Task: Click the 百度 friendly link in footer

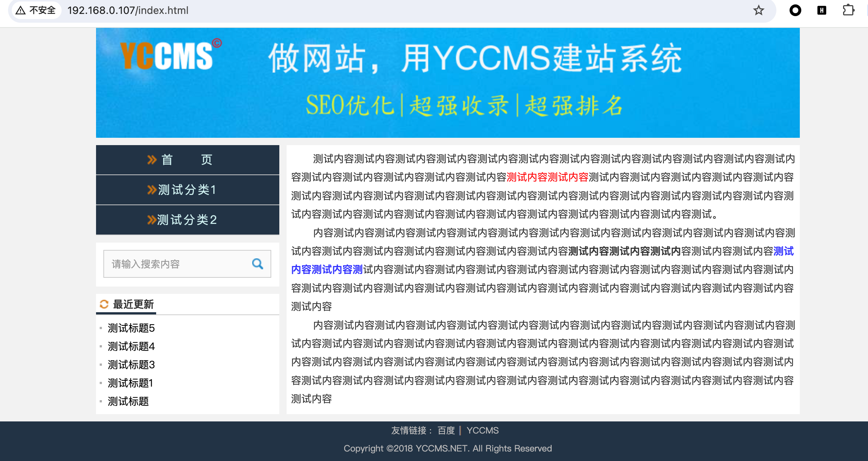Action: pyautogui.click(x=446, y=430)
